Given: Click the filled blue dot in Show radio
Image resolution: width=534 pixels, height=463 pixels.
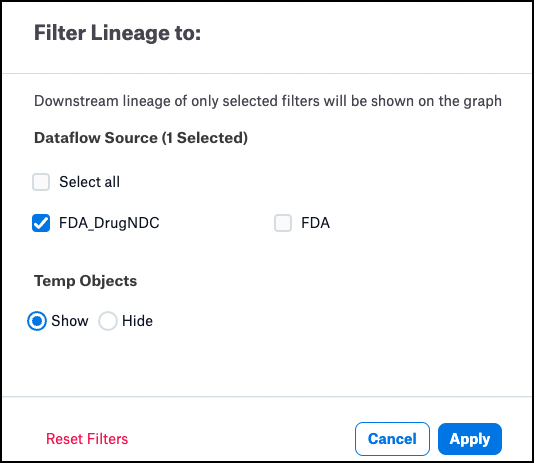Looking at the screenshot, I should click(37, 321).
